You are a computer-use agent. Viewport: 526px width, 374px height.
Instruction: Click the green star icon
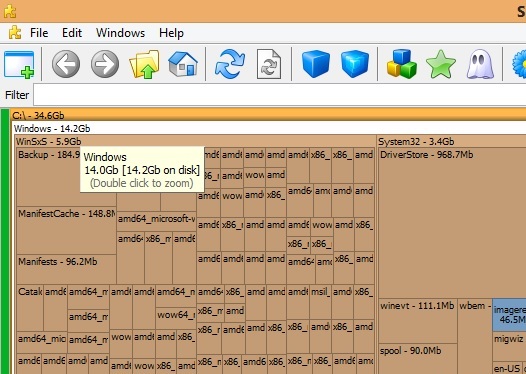[440, 64]
